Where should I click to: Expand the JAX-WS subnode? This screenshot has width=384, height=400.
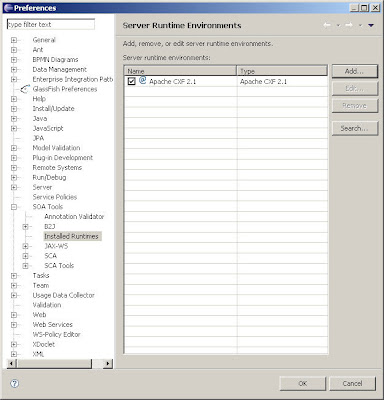25,246
